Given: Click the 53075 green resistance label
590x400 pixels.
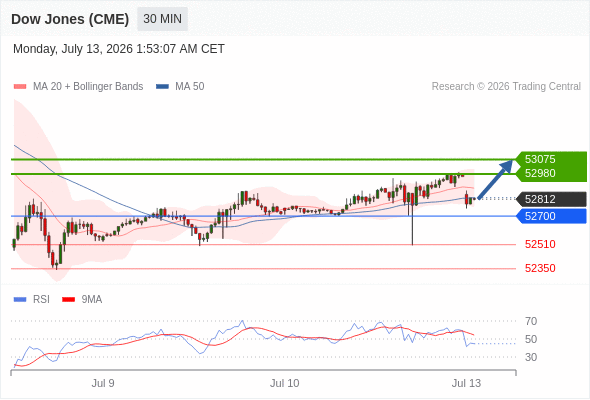Looking at the screenshot, I should pyautogui.click(x=540, y=159).
